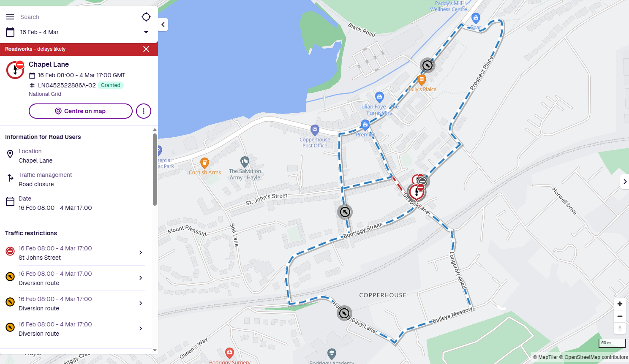Zoom in using the plus button

tap(620, 304)
